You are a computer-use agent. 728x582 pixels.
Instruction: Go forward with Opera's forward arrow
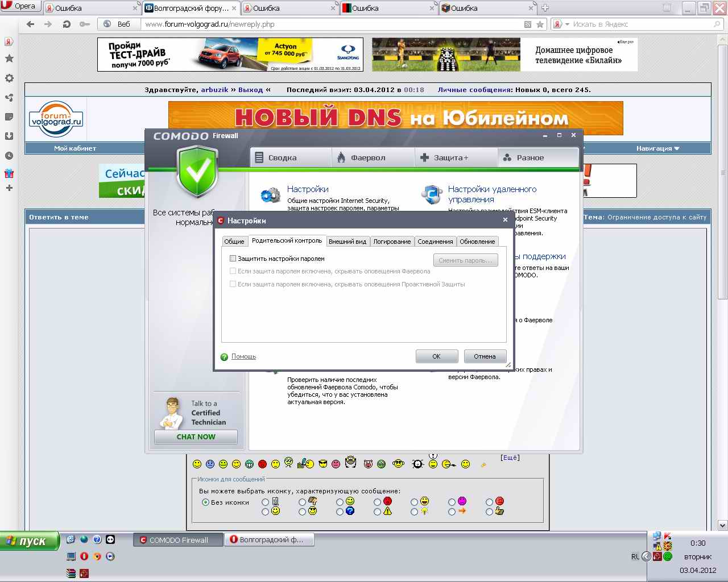(x=48, y=24)
